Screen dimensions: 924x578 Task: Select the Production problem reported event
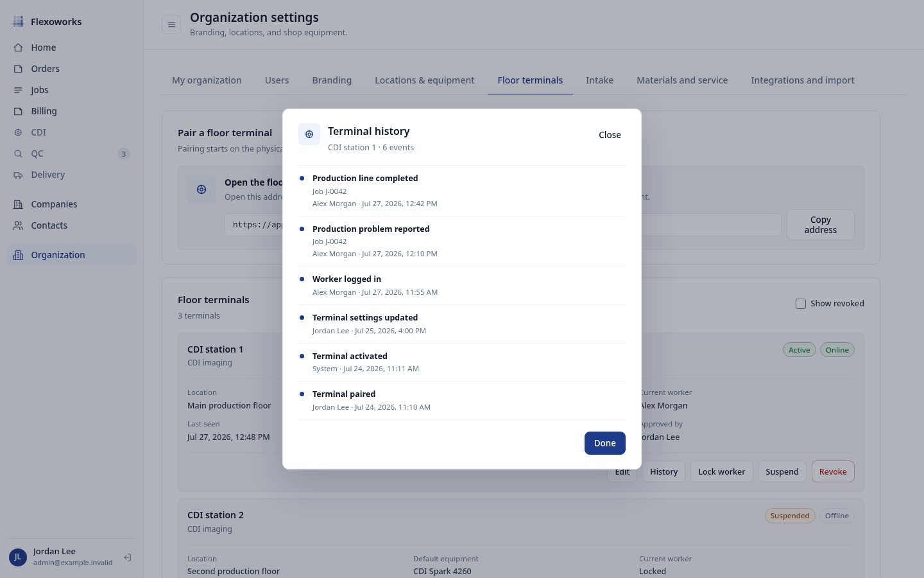tap(462, 241)
